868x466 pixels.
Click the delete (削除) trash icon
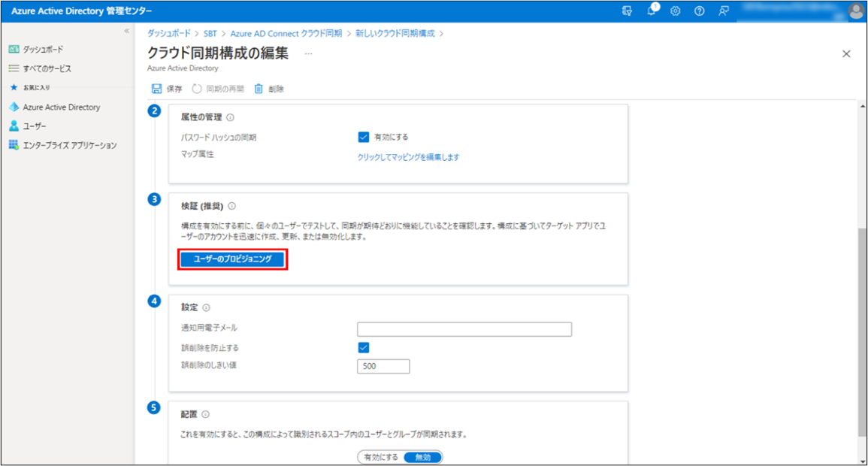[259, 89]
